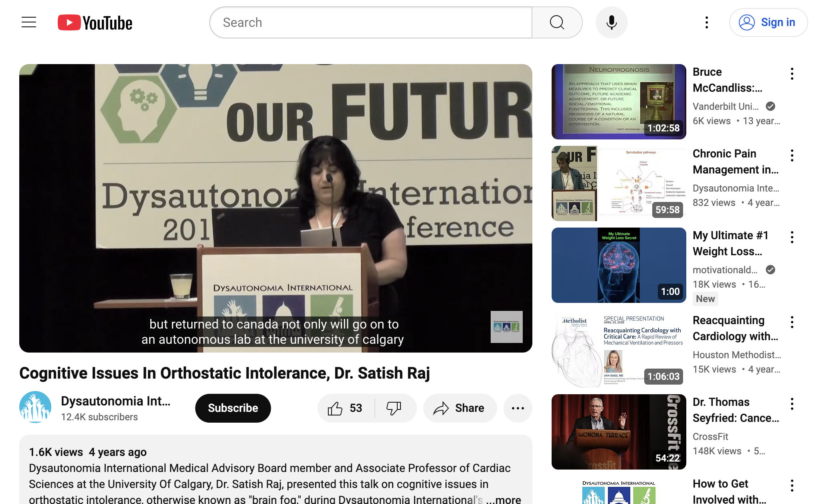Click the main video player
Screen dimensions: 821x504
pos(276,208)
